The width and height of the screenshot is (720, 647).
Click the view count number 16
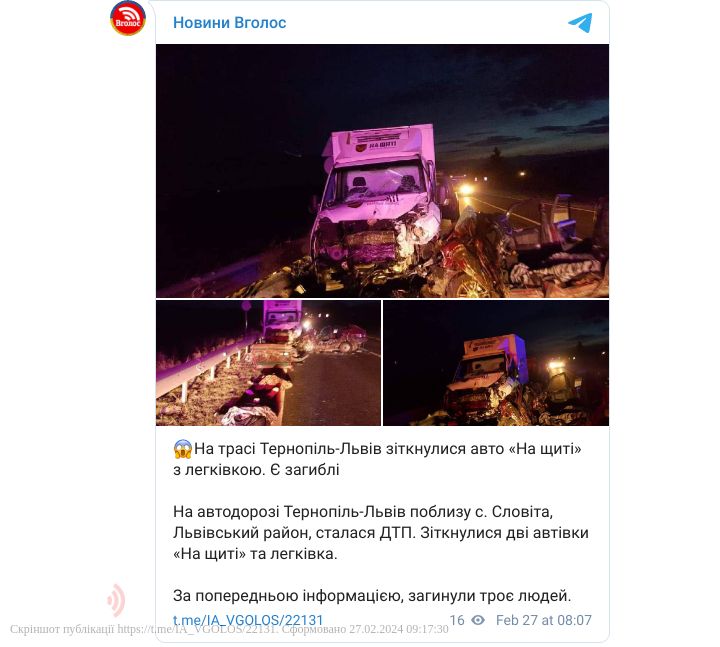457,620
